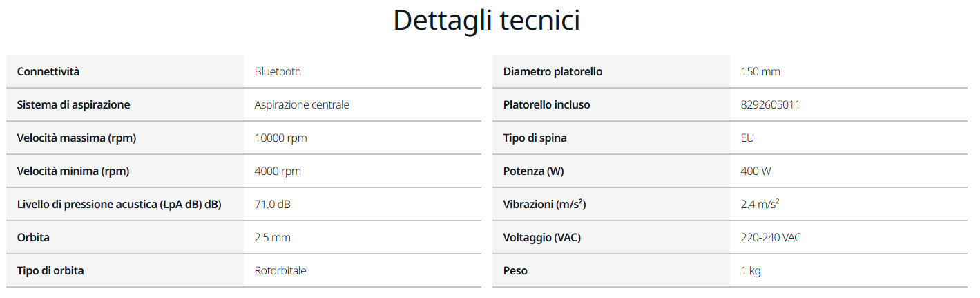Click the Sistema di aspirazione label
Screen dimensions: 980x298
coord(73,105)
